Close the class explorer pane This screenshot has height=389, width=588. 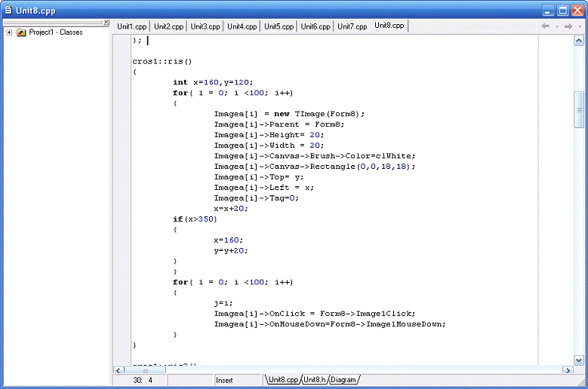pos(106,23)
